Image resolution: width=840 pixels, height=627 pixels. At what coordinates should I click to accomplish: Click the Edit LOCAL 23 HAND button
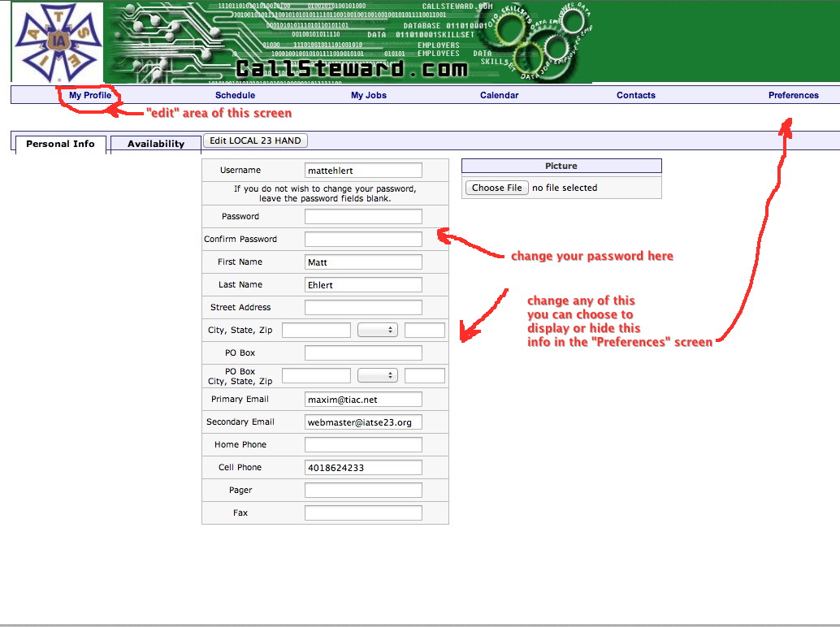255,141
